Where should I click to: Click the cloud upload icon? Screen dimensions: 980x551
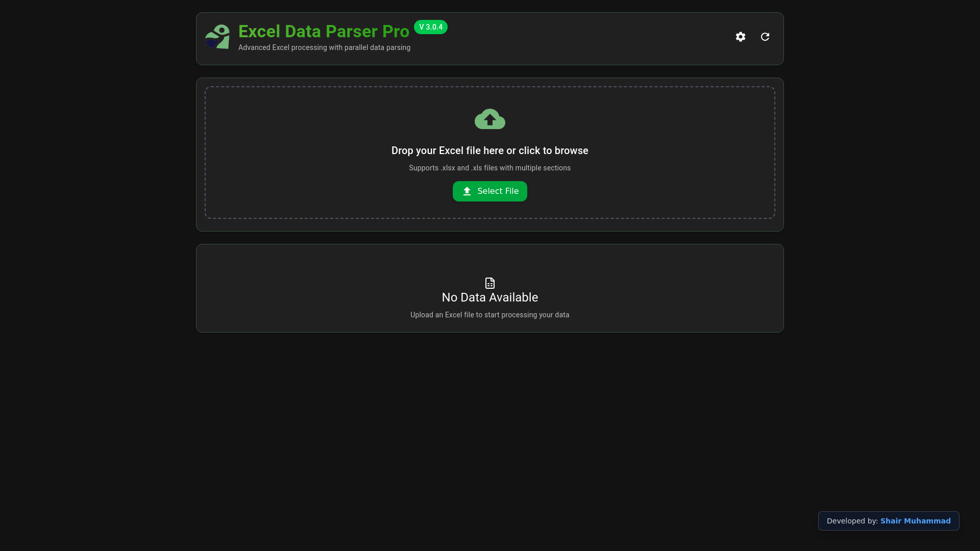click(x=490, y=119)
